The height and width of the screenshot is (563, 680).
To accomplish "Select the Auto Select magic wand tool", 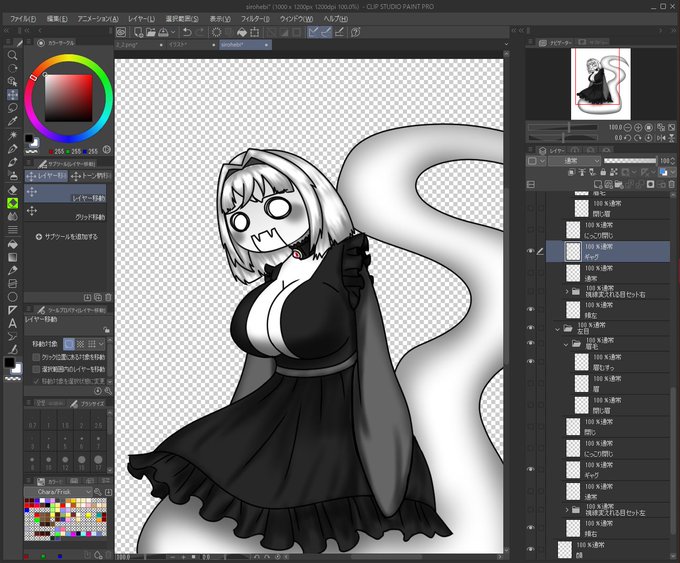I will [13, 136].
